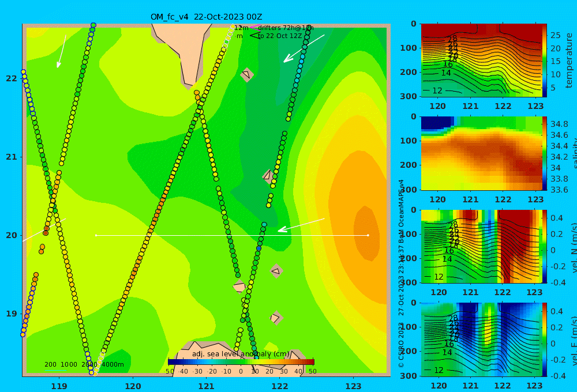Click longitude tick label 119 on main map

pos(59,386)
